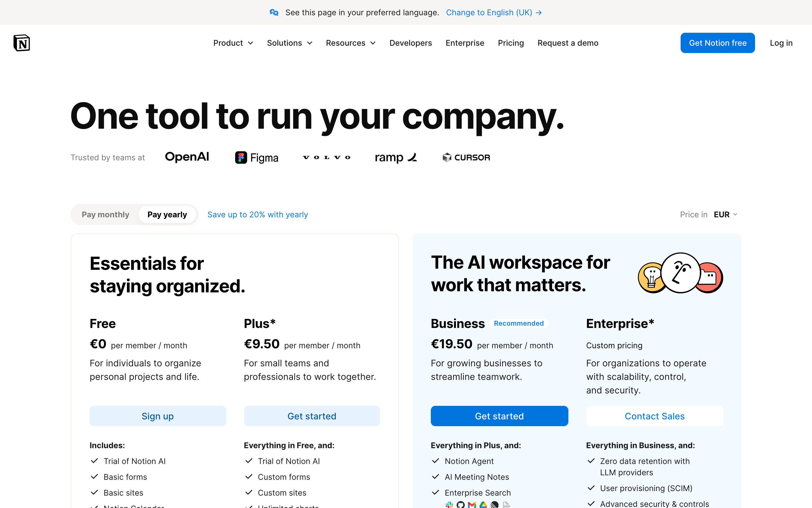Click 'One tool to run your company.' heading
Viewport: 812px width, 508px height.
tap(317, 116)
